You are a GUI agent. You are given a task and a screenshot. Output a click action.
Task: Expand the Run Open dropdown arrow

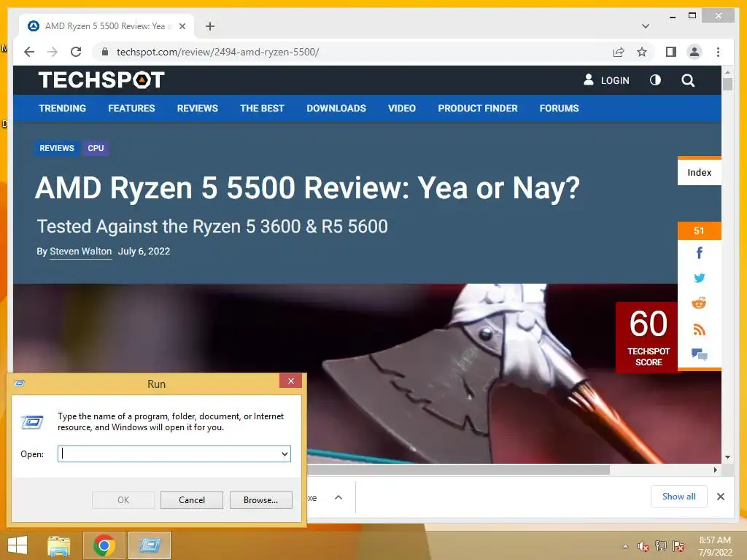click(x=285, y=454)
